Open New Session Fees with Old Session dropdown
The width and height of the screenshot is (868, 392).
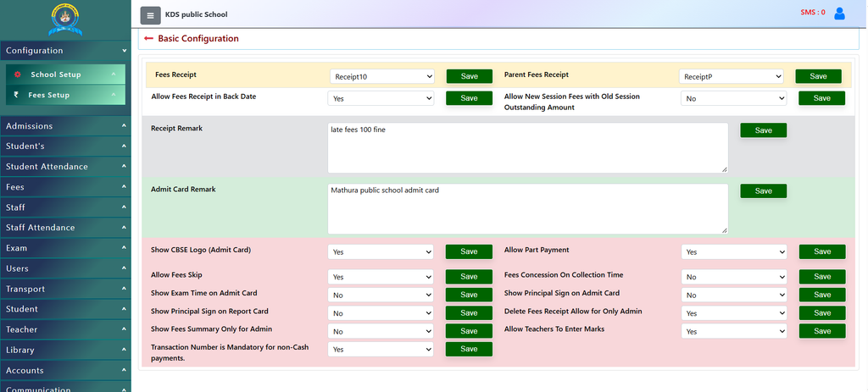(733, 98)
